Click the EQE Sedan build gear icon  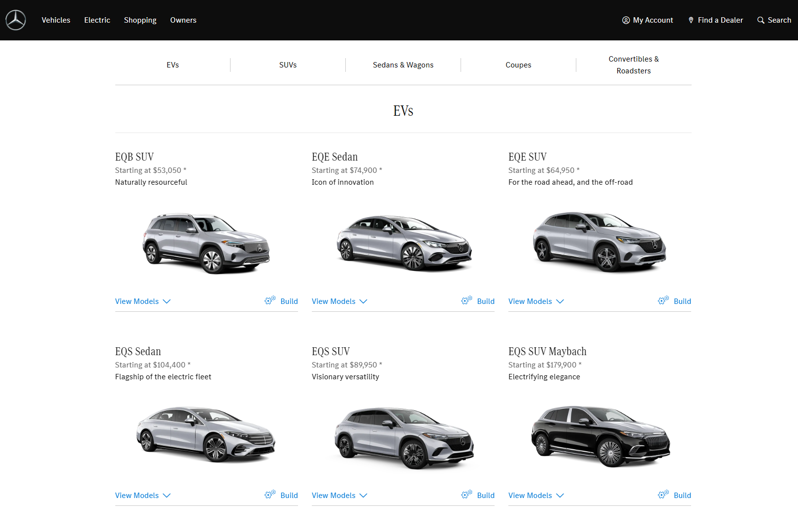click(x=466, y=300)
